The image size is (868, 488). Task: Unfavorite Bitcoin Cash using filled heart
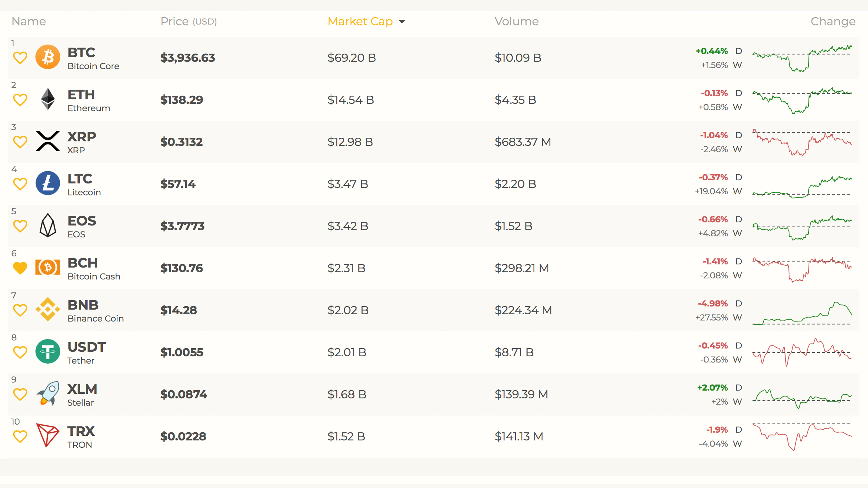click(20, 268)
